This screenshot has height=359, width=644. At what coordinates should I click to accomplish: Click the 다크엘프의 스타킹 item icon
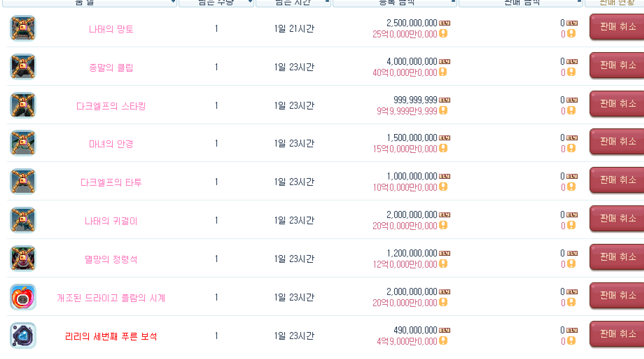[x=23, y=105]
